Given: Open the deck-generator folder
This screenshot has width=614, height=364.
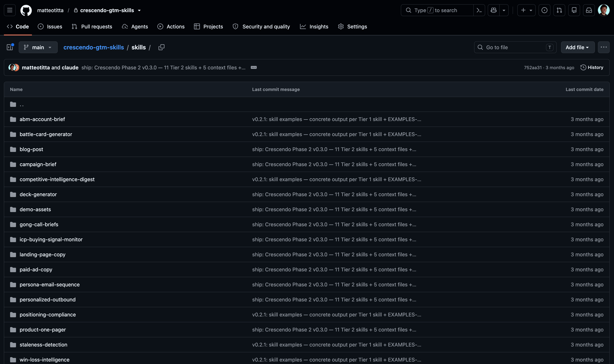Looking at the screenshot, I should [x=38, y=195].
